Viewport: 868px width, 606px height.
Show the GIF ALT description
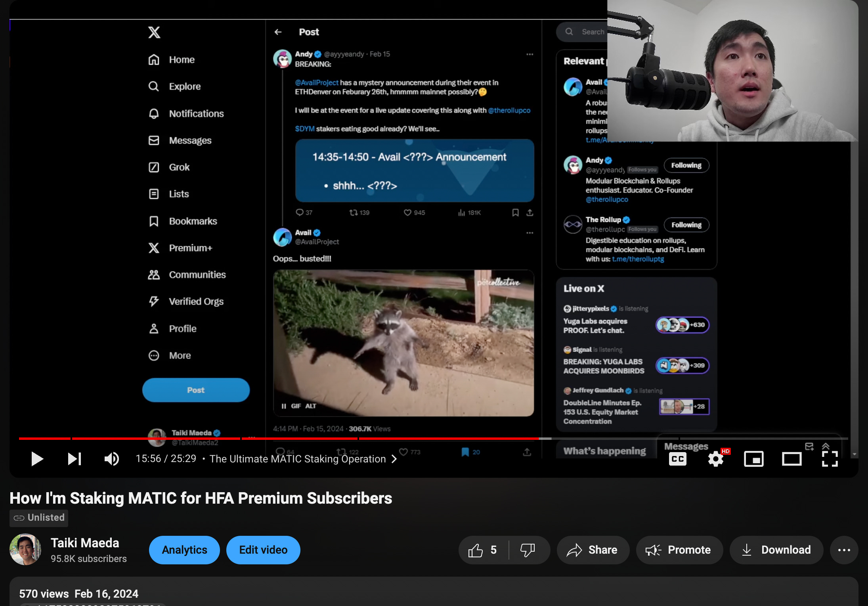pos(311,406)
